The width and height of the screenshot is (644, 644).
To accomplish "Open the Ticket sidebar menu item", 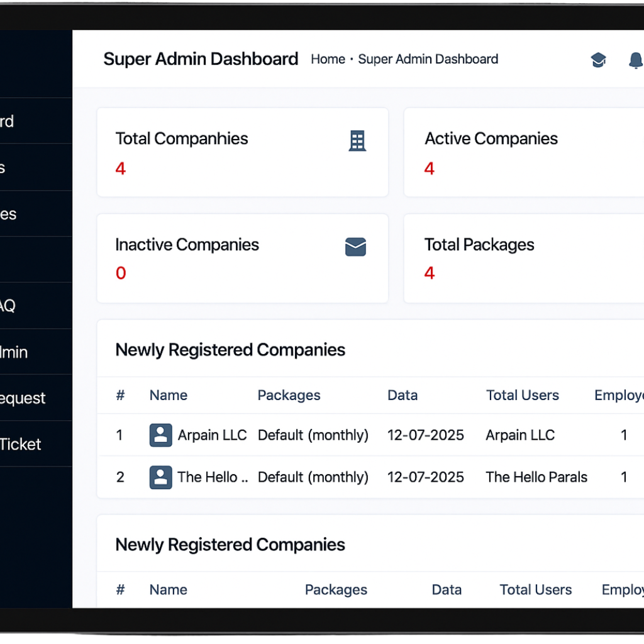I will [20, 444].
